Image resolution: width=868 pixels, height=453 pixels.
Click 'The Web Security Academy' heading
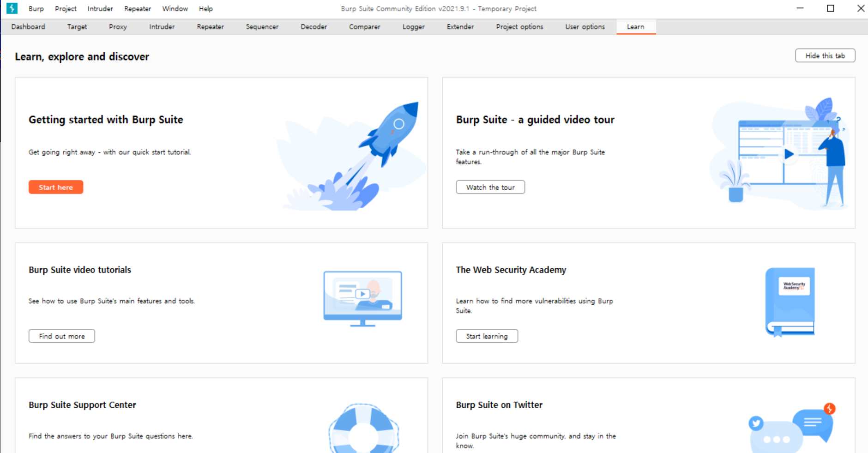pos(511,270)
